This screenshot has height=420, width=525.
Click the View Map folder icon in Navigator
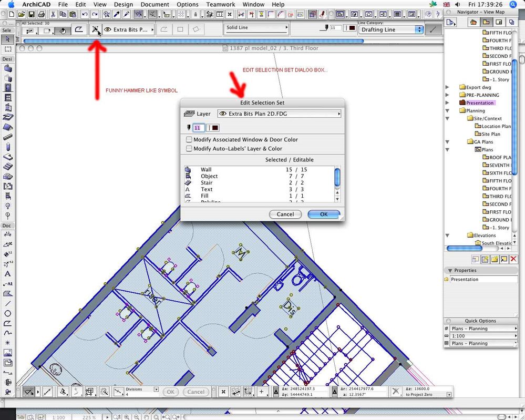[x=486, y=22]
